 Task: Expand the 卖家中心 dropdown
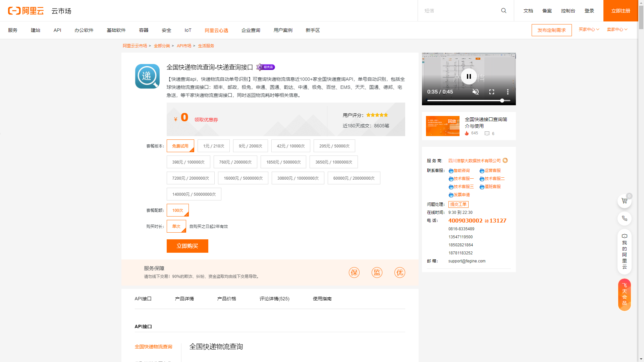617,29
